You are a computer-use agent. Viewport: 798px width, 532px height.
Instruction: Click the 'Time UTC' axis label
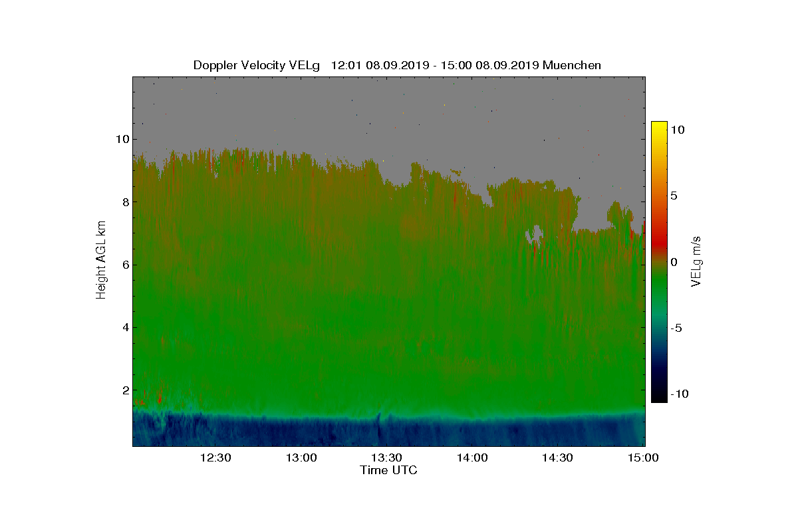pos(389,470)
